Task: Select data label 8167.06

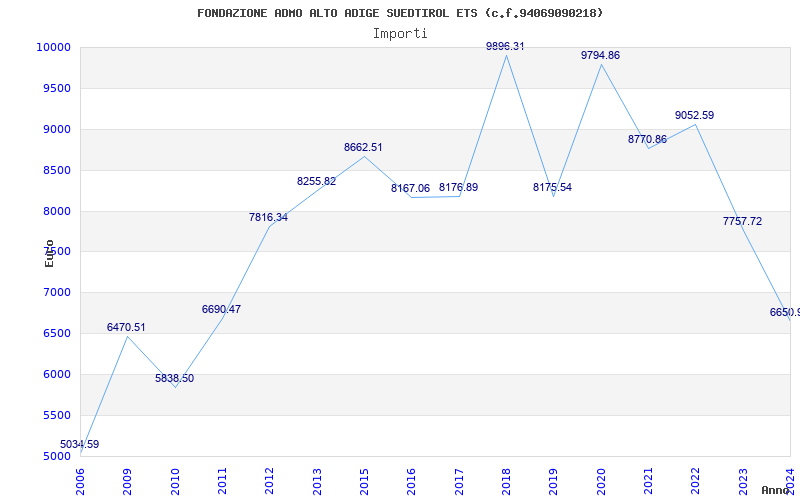Action: [x=411, y=189]
